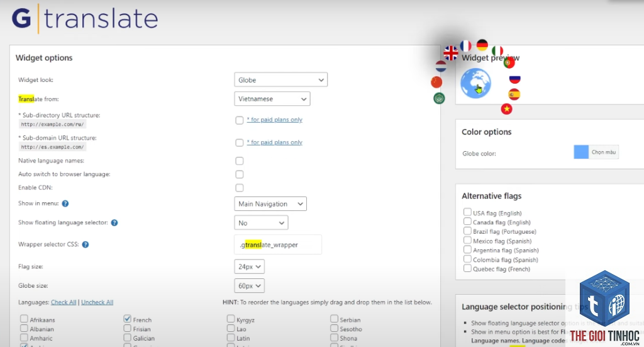Select the Russian flag around the globe
This screenshot has width=644, height=347.
(514, 79)
